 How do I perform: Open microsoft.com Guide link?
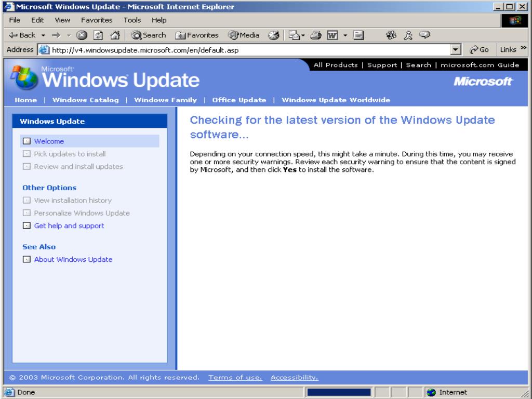point(480,65)
